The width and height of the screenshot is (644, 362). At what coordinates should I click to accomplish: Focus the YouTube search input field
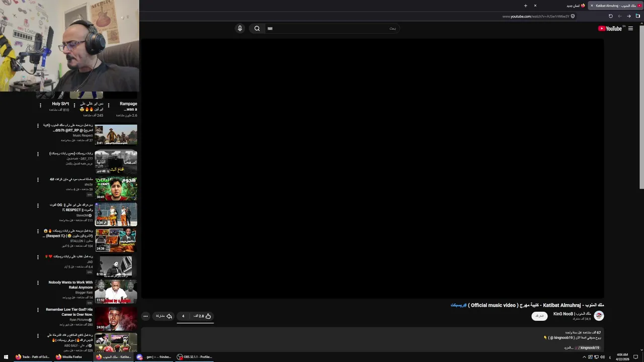[332, 29]
